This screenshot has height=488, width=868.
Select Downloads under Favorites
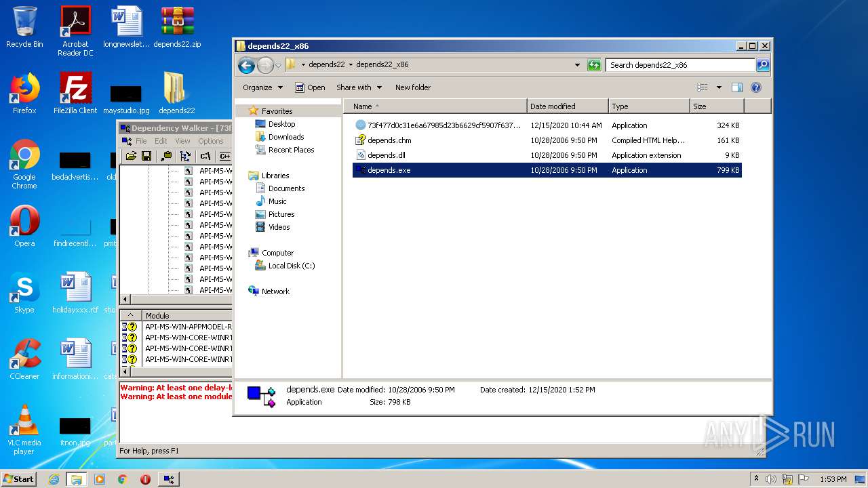(x=286, y=137)
